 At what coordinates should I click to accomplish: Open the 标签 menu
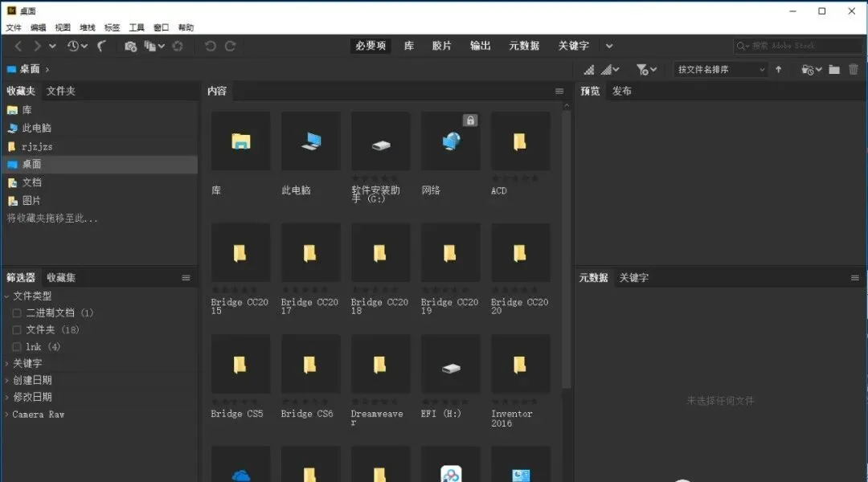[112, 27]
